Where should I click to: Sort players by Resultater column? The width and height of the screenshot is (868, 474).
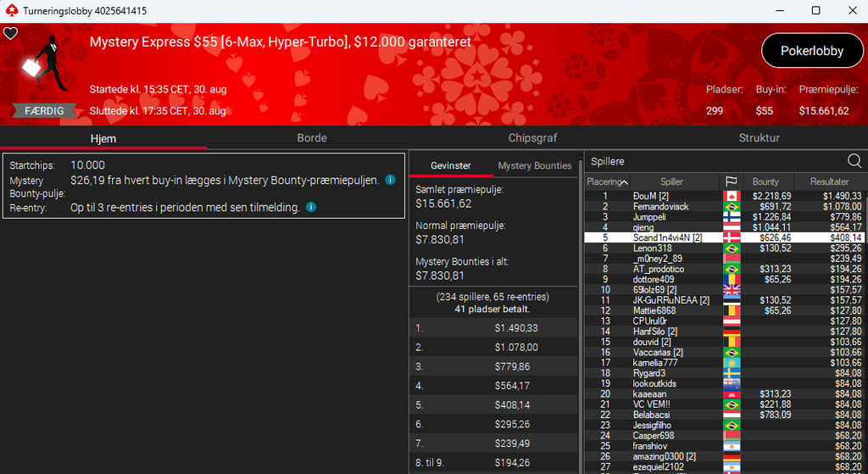pos(829,181)
